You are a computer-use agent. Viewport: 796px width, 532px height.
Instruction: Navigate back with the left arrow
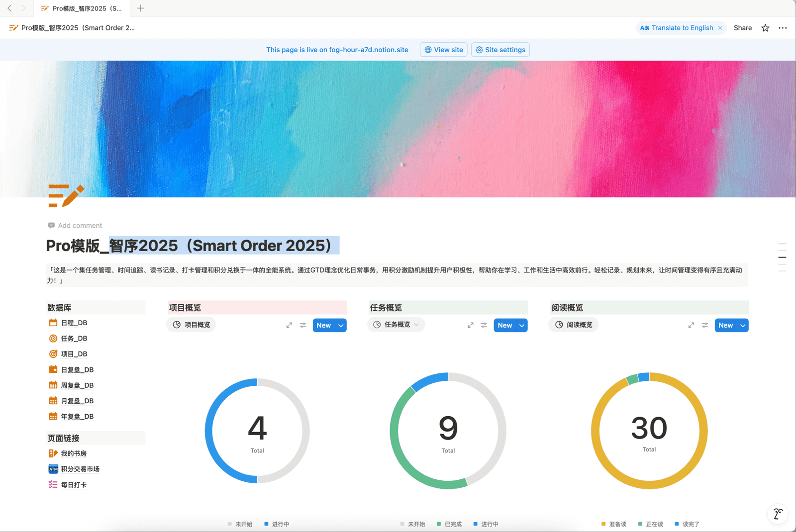pyautogui.click(x=9, y=8)
